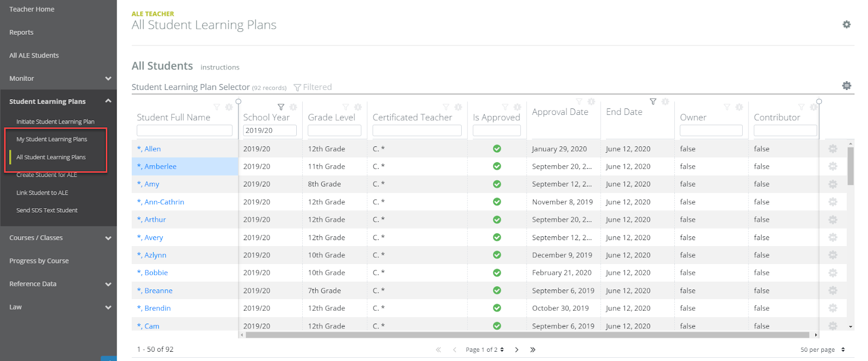This screenshot has width=868, height=361.
Task: Click approved checkmark in Ann-Cathrin row
Action: tap(497, 202)
